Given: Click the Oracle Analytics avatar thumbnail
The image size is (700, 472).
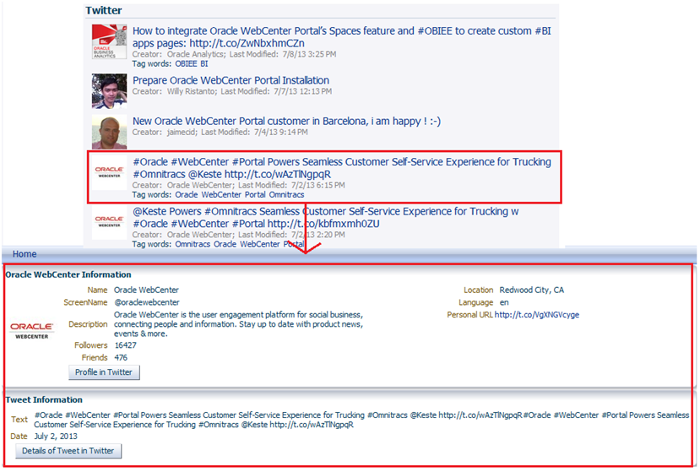Looking at the screenshot, I should click(109, 42).
